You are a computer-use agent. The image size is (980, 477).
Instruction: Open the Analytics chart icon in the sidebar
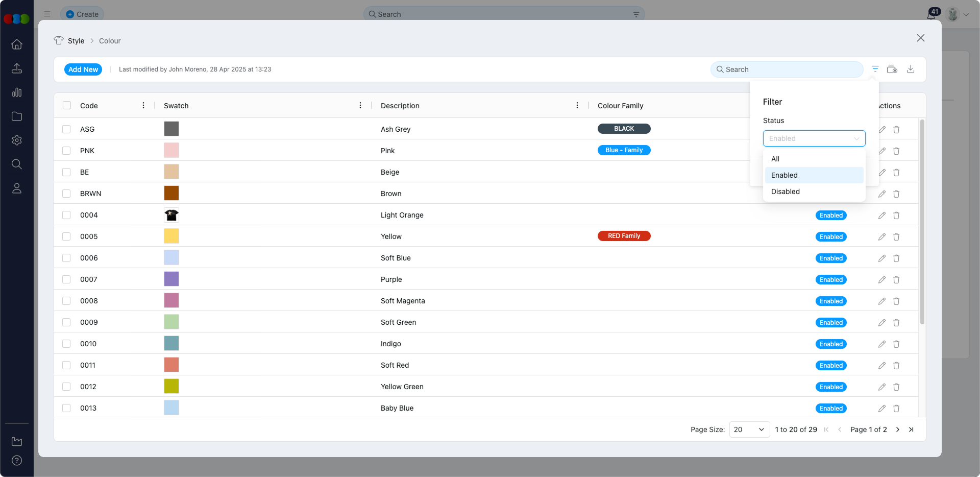click(x=17, y=92)
